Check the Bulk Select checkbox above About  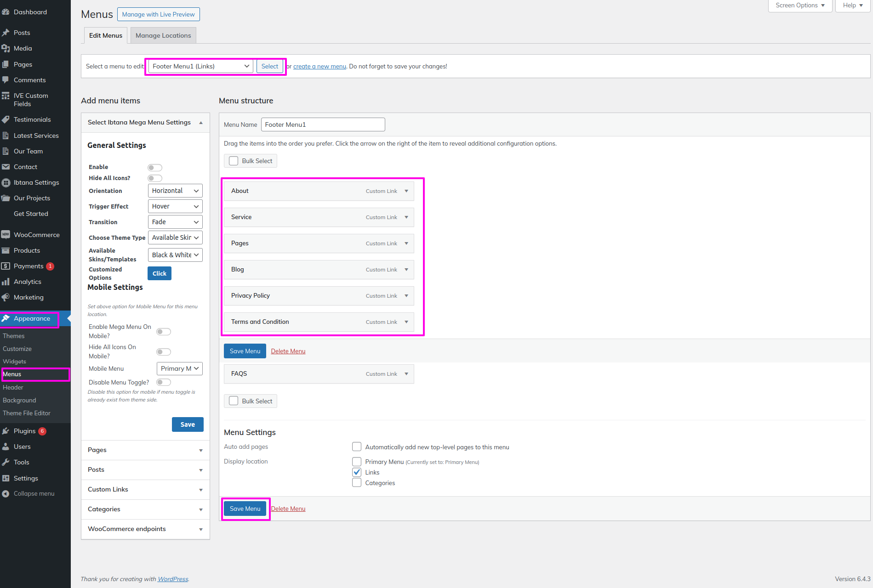234,161
